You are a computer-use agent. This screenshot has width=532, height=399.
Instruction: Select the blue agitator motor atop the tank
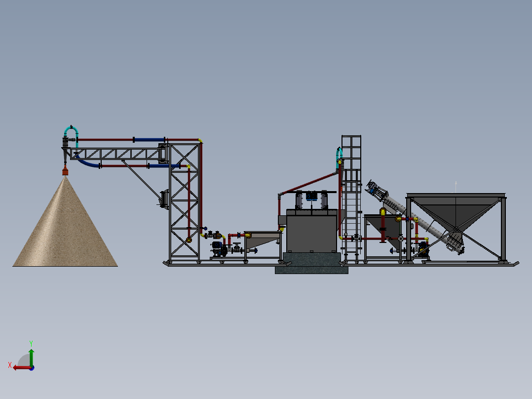(x=311, y=196)
